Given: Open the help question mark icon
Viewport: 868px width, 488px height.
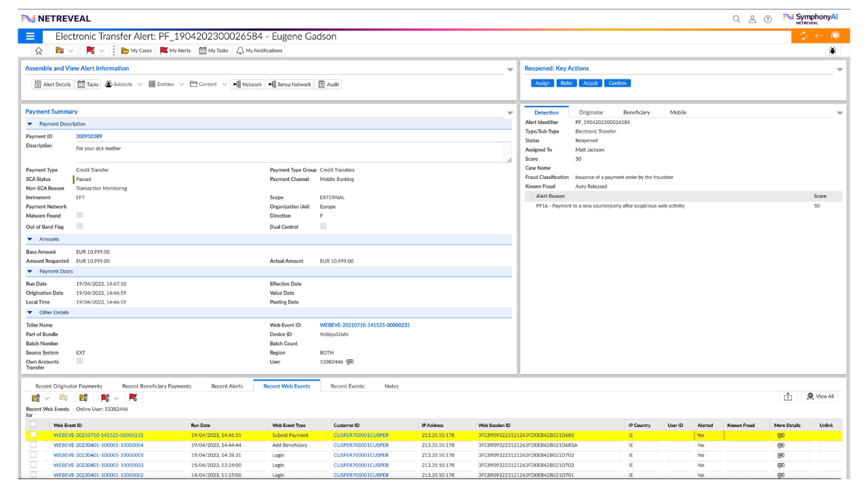Looking at the screenshot, I should coord(768,19).
